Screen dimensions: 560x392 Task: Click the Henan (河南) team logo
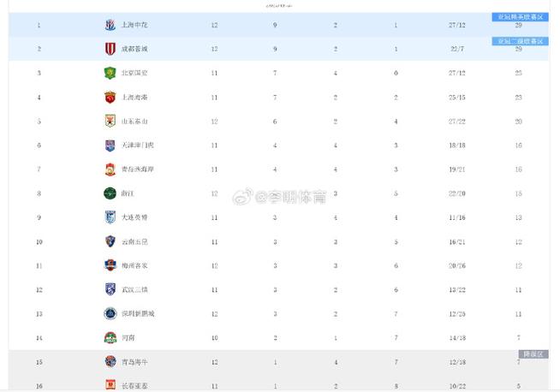[x=110, y=338]
